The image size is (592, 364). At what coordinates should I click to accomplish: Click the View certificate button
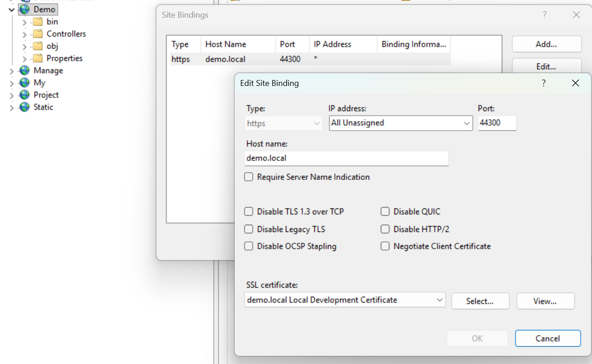545,301
